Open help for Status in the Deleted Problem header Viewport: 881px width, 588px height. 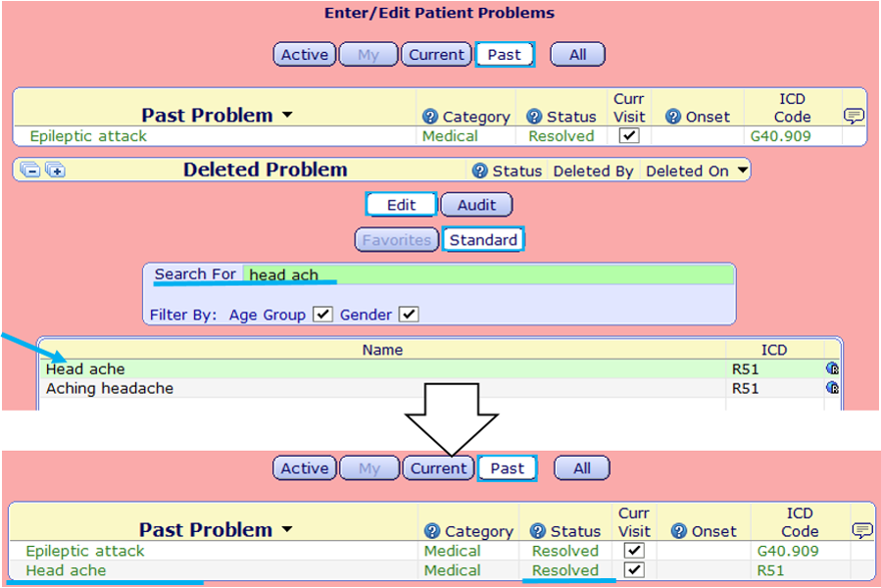[480, 169]
